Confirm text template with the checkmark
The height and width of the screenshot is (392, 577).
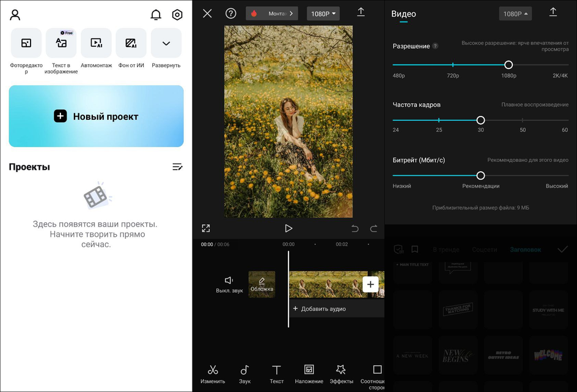(x=562, y=249)
